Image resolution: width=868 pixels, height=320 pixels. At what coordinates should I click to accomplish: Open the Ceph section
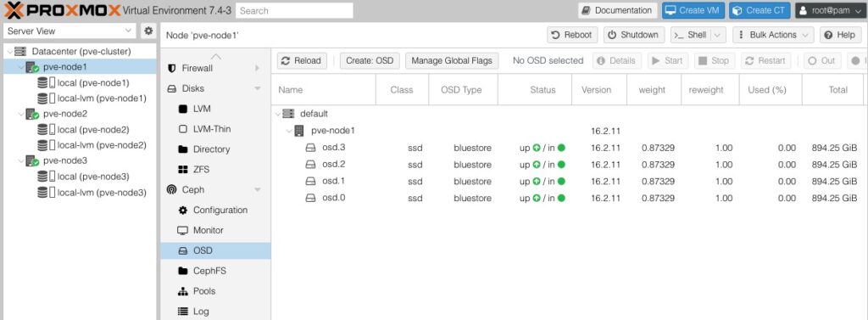tap(192, 189)
